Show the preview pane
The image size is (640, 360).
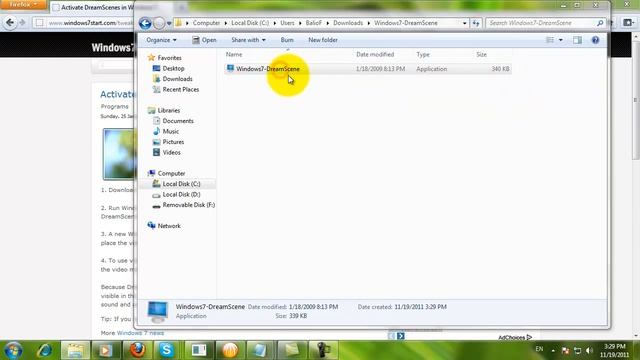(x=577, y=40)
